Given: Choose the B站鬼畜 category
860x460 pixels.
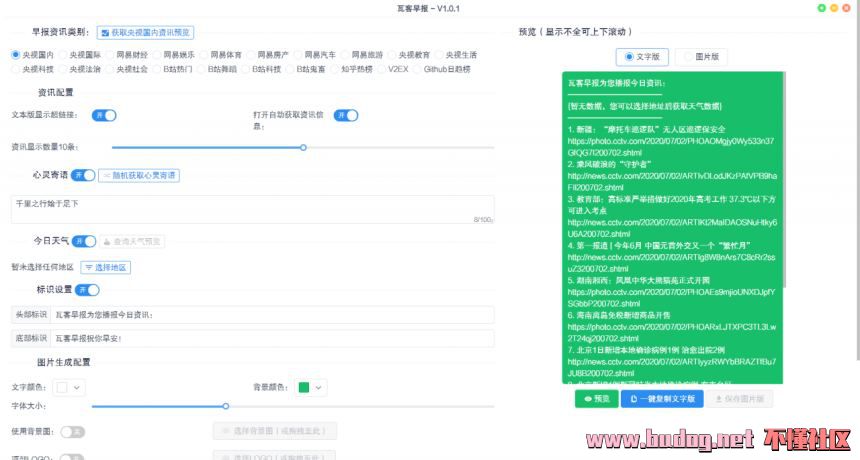Looking at the screenshot, I should (x=306, y=69).
